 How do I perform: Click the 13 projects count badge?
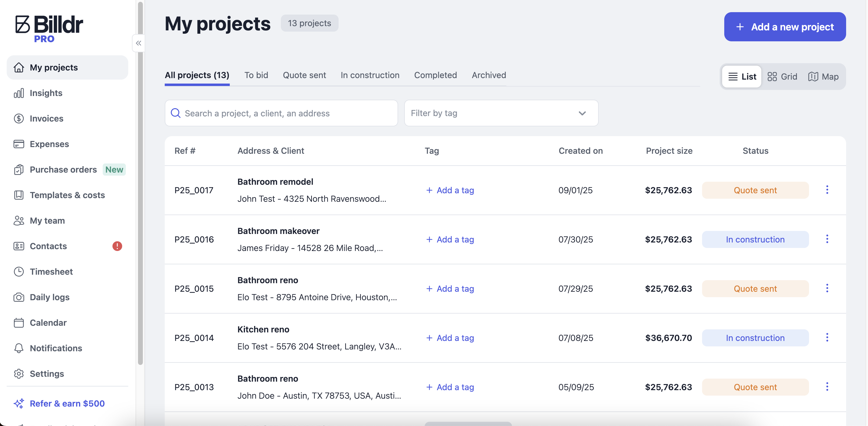pyautogui.click(x=309, y=23)
